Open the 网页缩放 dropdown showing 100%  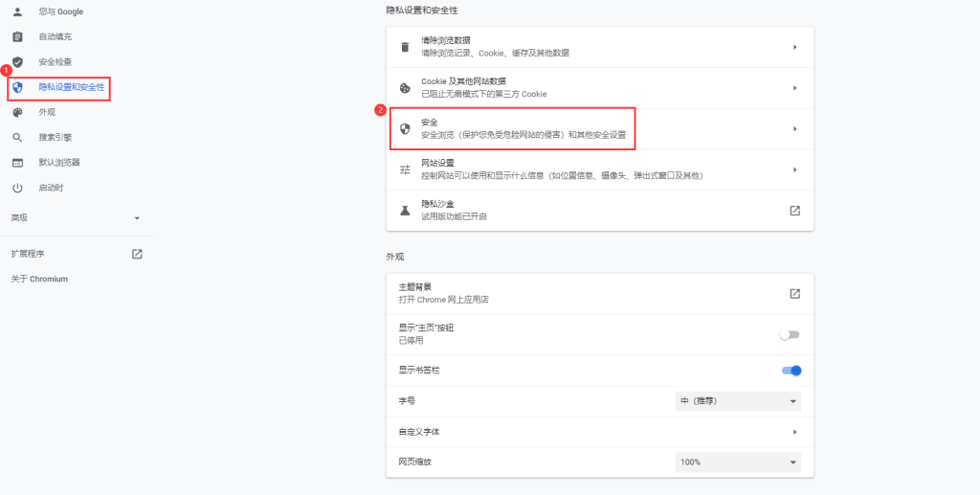click(738, 462)
